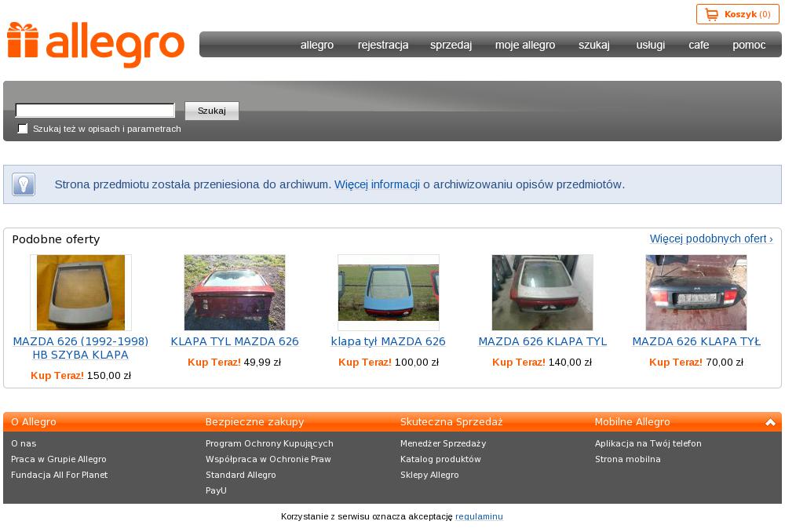This screenshot has height=532, width=785.
Task: Open thumbnail of MAZDA 626 KLAPA TYŁ 70,00 zł
Action: click(696, 292)
